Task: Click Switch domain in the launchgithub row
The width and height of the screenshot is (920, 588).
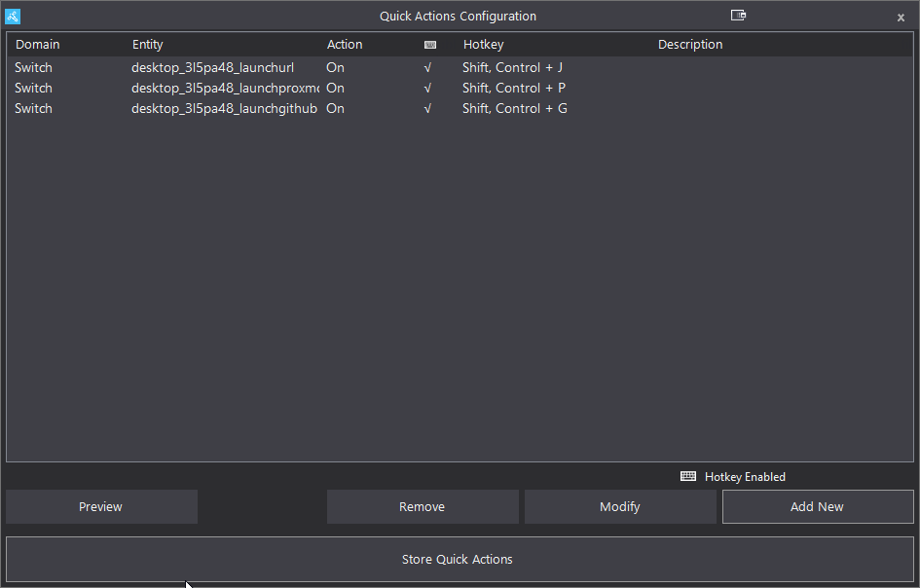Action: pyautogui.click(x=33, y=109)
